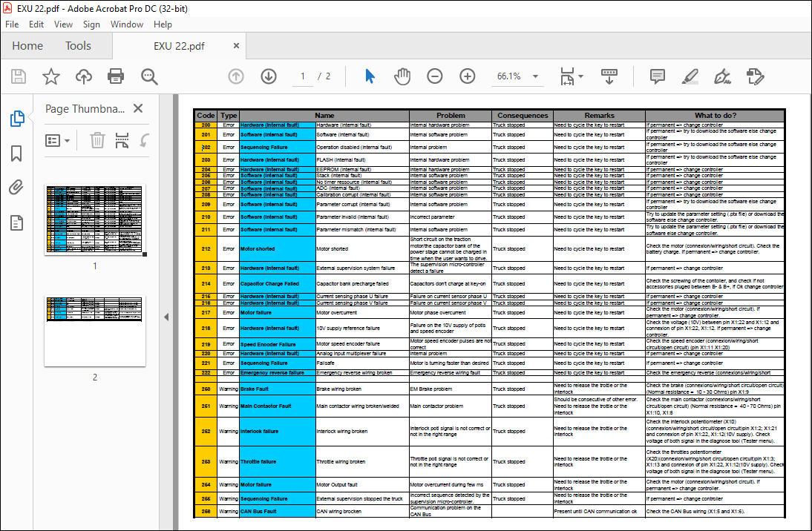Toggle the Page Thumbnails navigation pane
Image resolution: width=812 pixels, height=531 pixels.
coord(16,119)
